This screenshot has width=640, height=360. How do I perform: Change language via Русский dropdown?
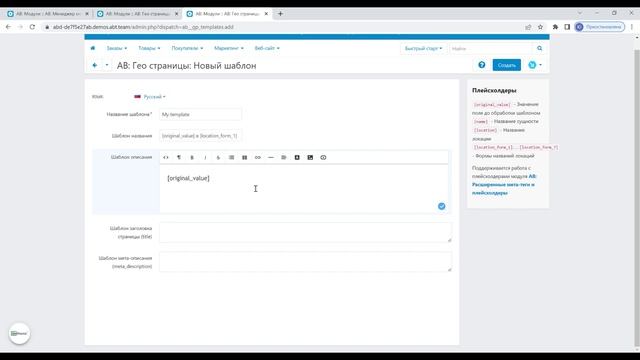(x=150, y=97)
